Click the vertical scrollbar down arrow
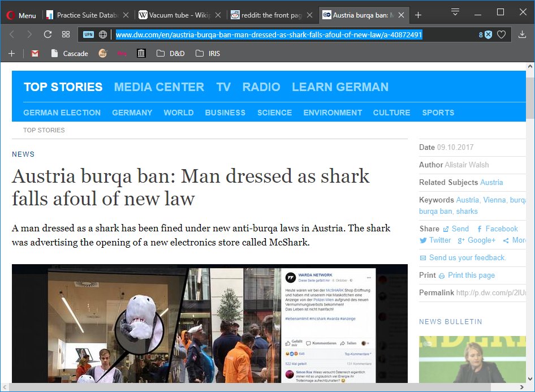The image size is (535, 392). [530, 378]
